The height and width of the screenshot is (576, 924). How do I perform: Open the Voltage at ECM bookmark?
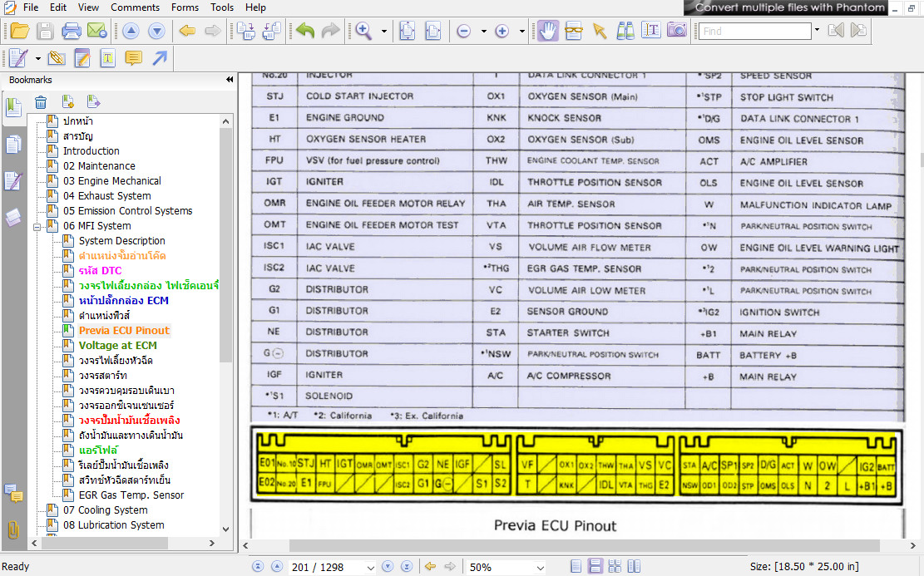[x=117, y=346]
